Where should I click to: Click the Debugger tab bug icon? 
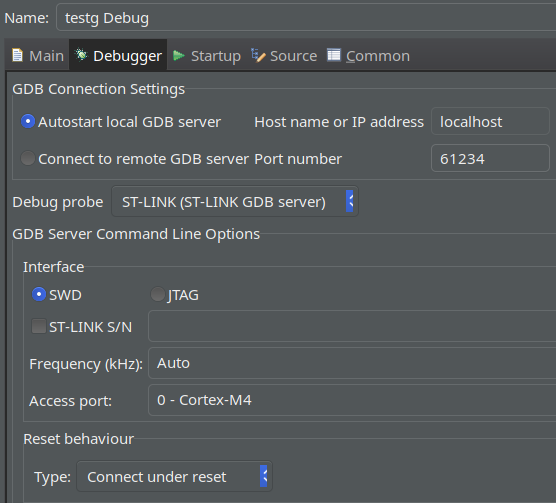81,55
